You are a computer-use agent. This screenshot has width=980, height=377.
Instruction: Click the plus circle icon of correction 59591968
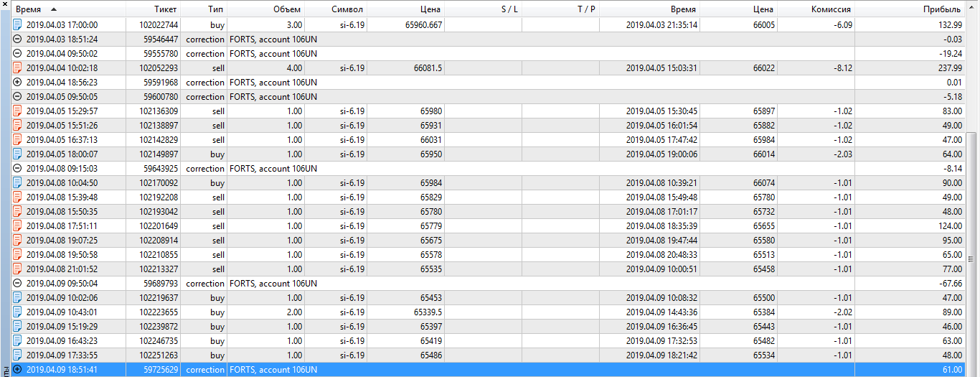pyautogui.click(x=18, y=83)
